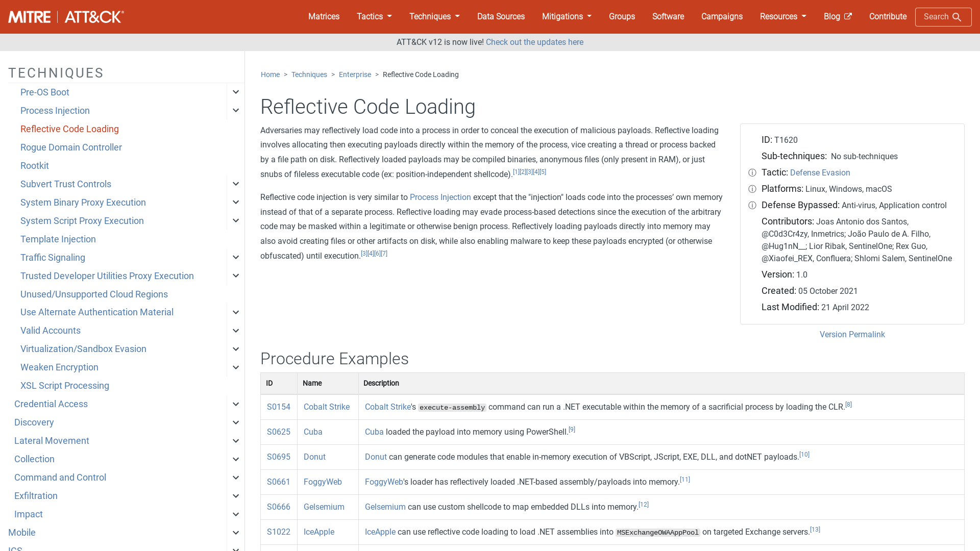Expand Trusted Developer Utilities Proxy Execution chevron
The width and height of the screenshot is (980, 551).
pyautogui.click(x=236, y=276)
